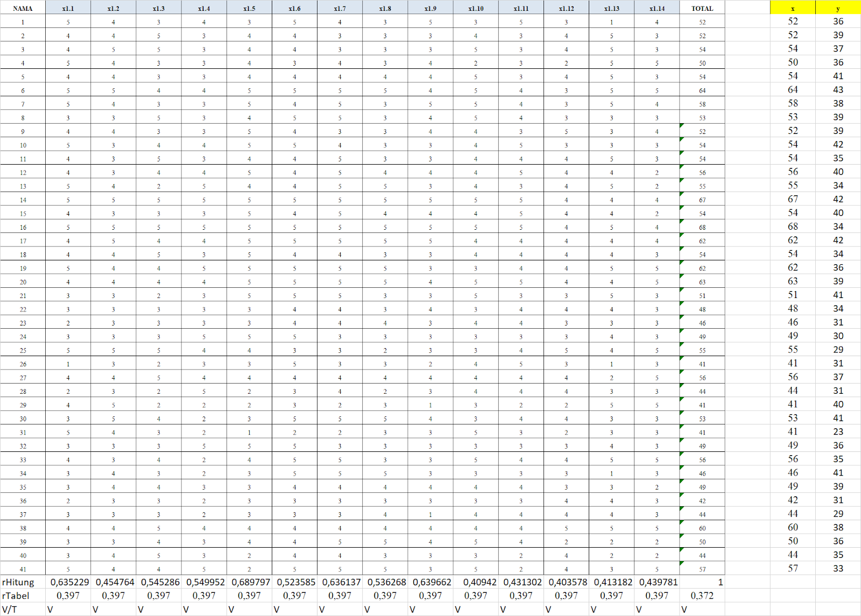
Task: Select x1.5 value in row 31
Action: pyautogui.click(x=249, y=433)
